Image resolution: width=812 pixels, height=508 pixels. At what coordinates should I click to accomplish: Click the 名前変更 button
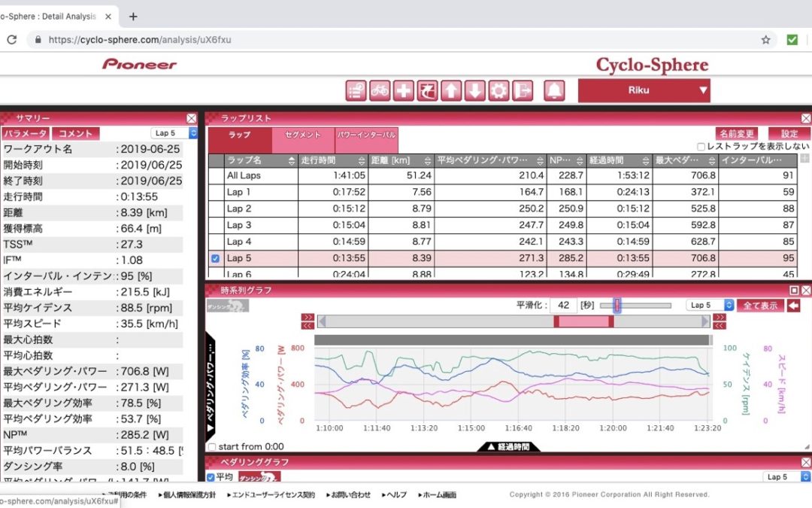click(x=736, y=133)
